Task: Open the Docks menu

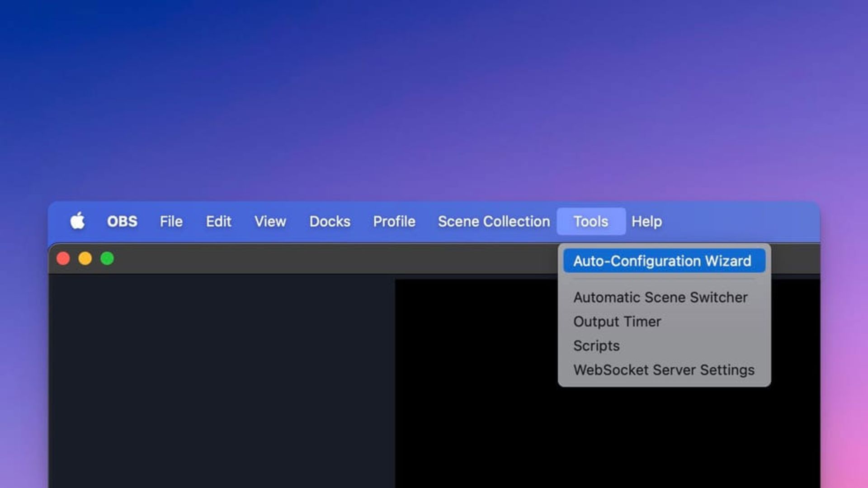Action: click(x=330, y=222)
